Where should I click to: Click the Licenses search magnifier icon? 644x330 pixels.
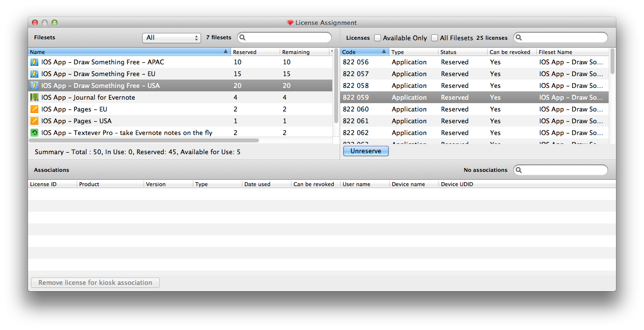coord(519,37)
